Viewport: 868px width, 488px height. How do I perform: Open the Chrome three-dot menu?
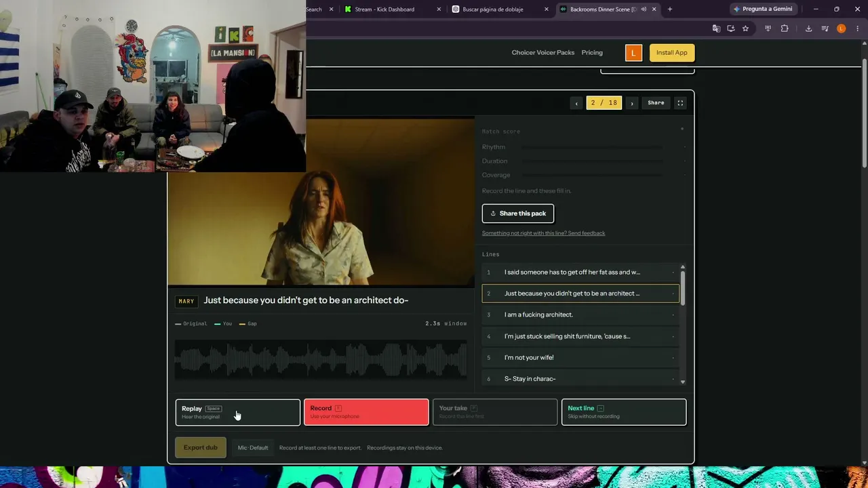(x=857, y=28)
